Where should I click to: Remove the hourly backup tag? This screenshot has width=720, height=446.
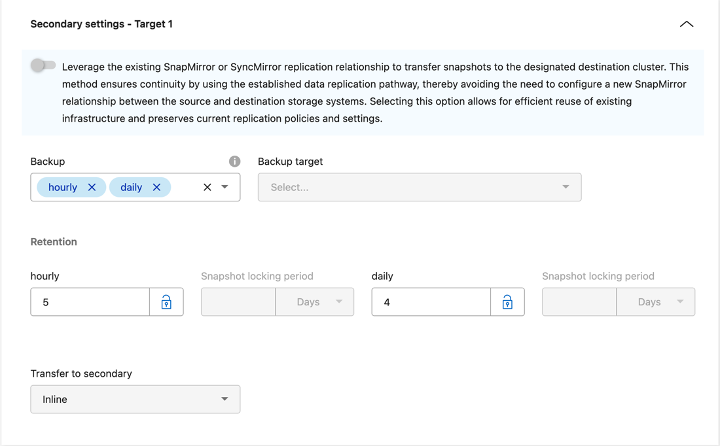92,187
